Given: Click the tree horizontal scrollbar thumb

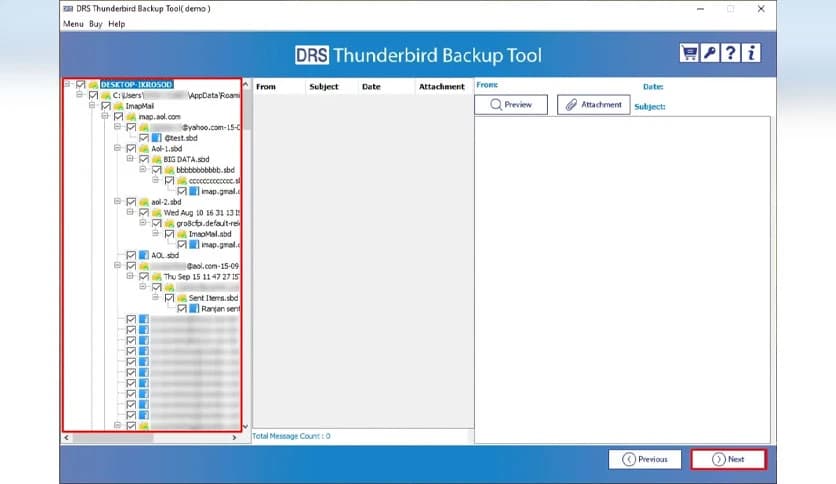Looking at the screenshot, I should pyautogui.click(x=113, y=438).
